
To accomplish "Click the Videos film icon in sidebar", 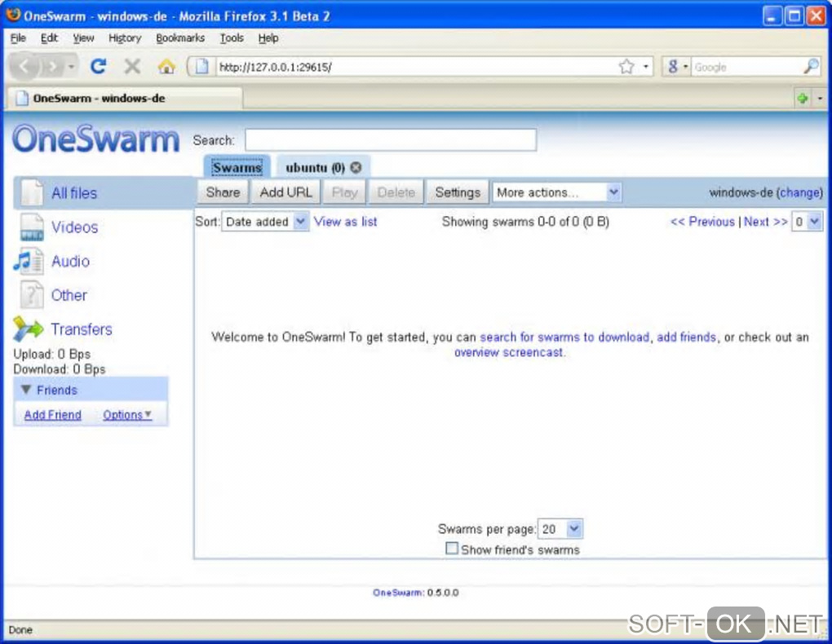I will 31,227.
